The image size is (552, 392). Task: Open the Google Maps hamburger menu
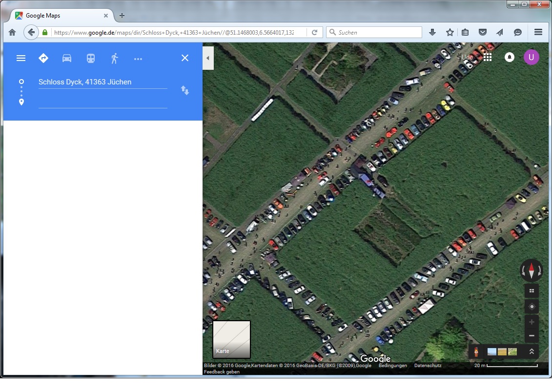click(x=20, y=58)
